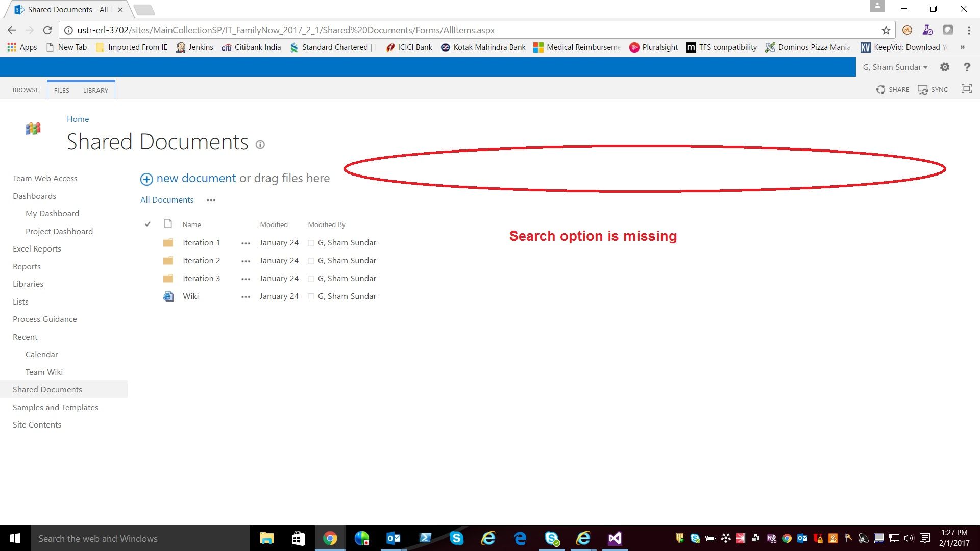The height and width of the screenshot is (551, 980).
Task: Open the ellipsis menu beside All Documents
Action: (211, 200)
